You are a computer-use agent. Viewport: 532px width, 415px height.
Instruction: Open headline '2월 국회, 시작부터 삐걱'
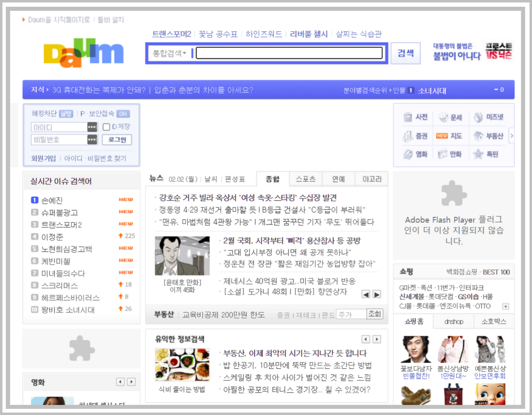point(292,241)
